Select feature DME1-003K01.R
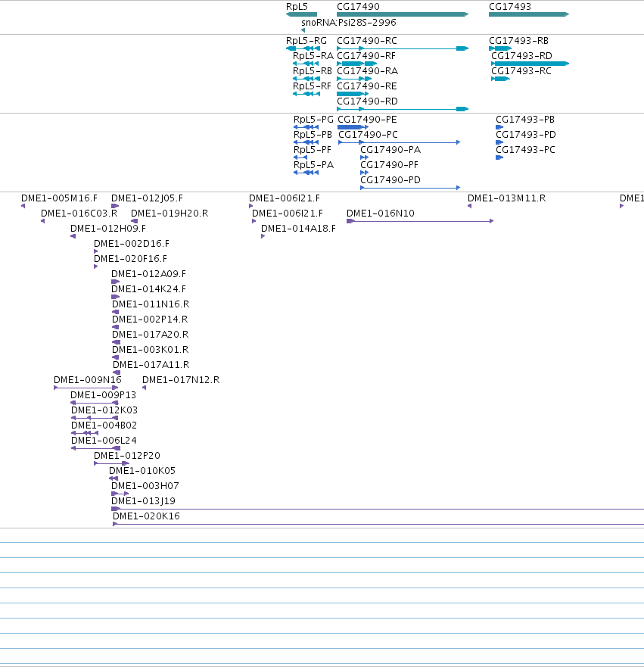The width and height of the screenshot is (644, 667). (x=151, y=350)
